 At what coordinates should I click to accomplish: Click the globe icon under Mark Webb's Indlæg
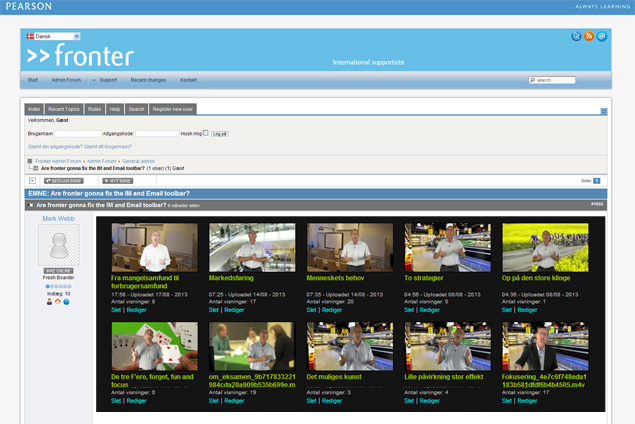coord(66,302)
